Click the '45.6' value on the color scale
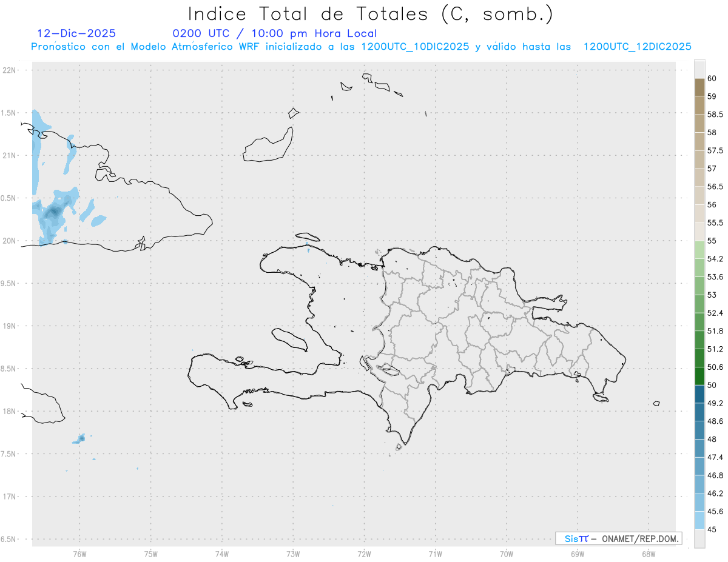This screenshot has width=728, height=562. tap(715, 511)
